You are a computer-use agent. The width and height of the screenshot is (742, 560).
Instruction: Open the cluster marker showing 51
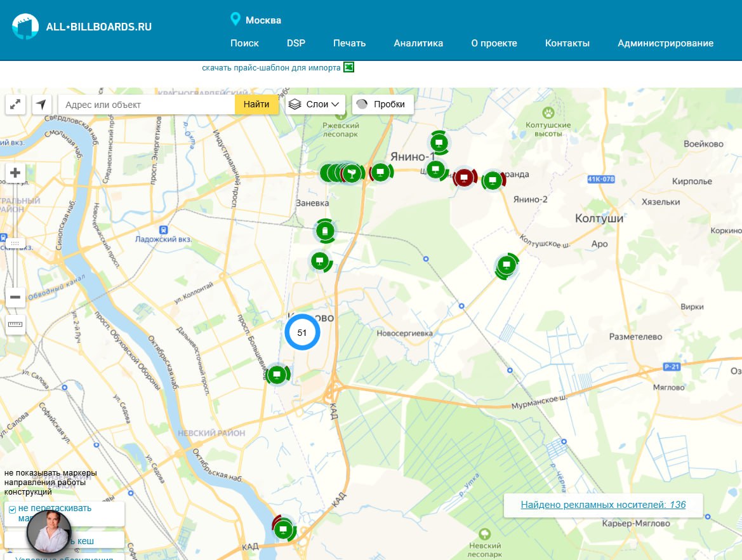[302, 332]
